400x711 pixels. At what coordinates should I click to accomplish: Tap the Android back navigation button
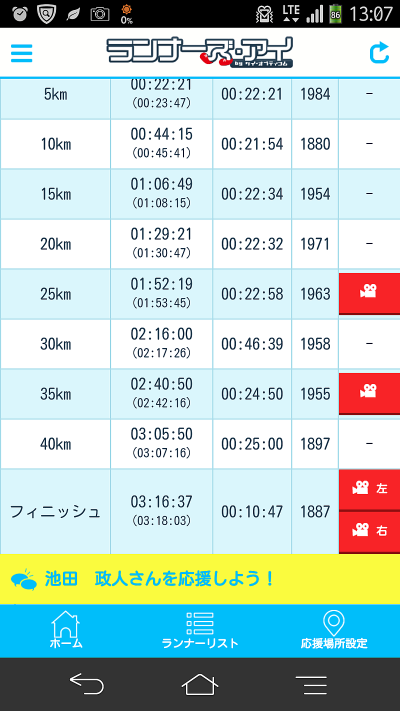pyautogui.click(x=87, y=684)
